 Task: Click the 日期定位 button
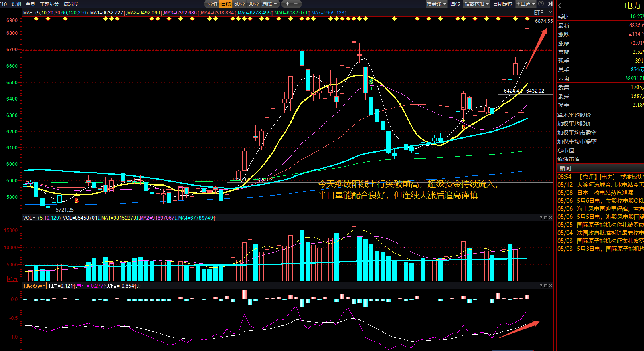pos(503,4)
